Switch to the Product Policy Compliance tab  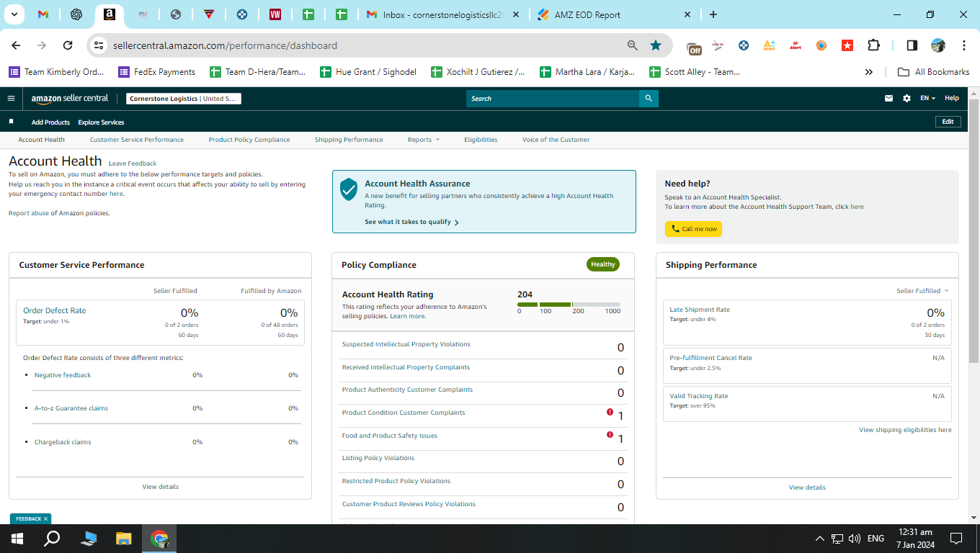tap(249, 140)
